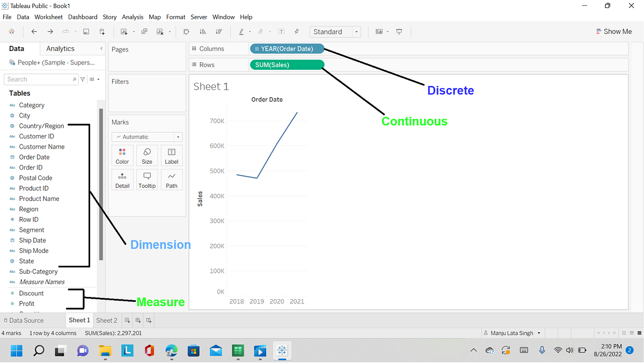Click the Show Me button
The height and width of the screenshot is (363, 644).
click(x=613, y=31)
